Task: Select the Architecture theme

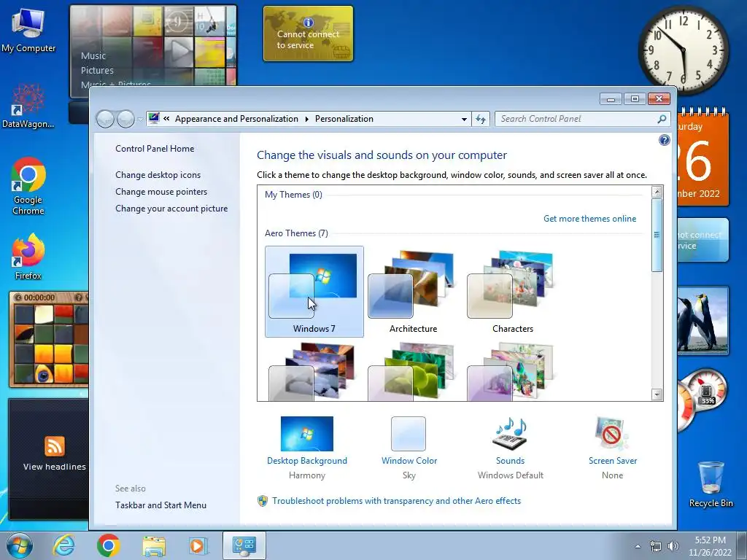Action: click(x=413, y=292)
